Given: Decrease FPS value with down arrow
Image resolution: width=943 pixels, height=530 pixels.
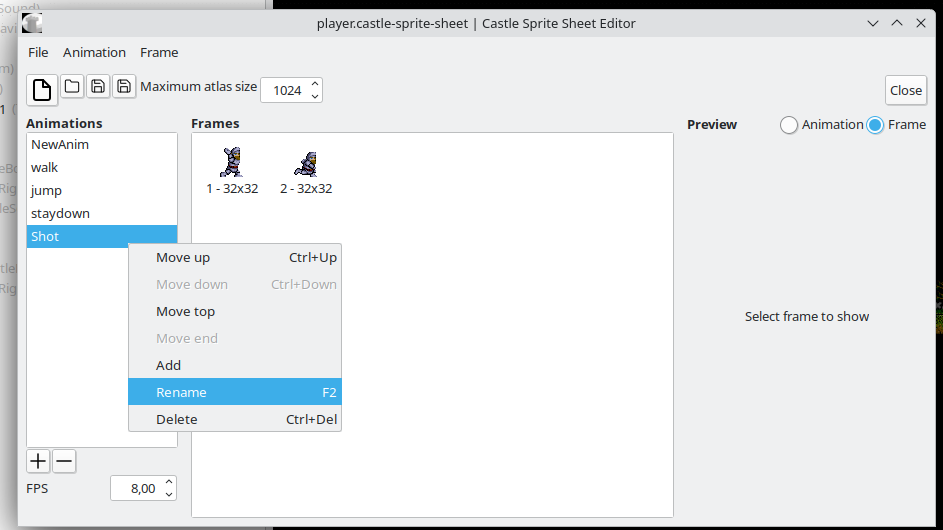Looking at the screenshot, I should click(x=169, y=494).
